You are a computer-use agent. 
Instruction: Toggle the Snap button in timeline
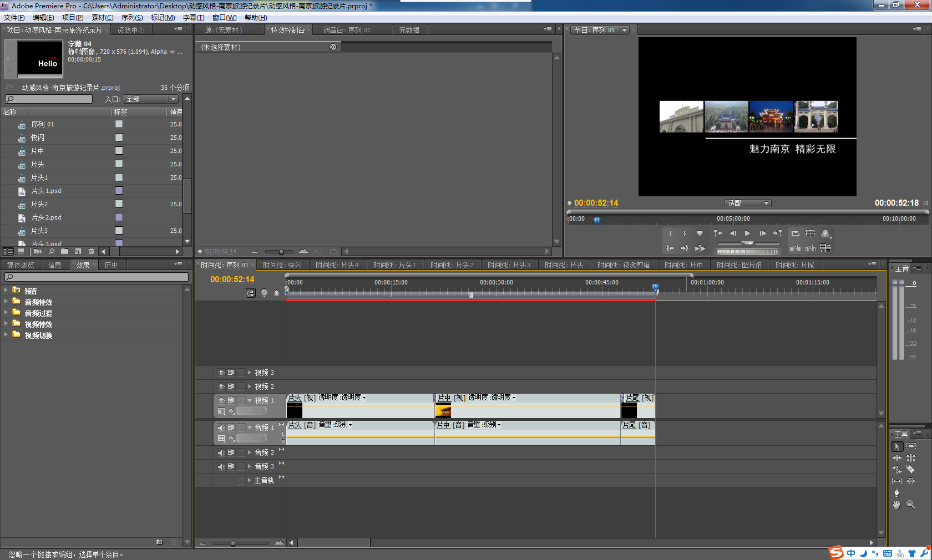(x=251, y=293)
